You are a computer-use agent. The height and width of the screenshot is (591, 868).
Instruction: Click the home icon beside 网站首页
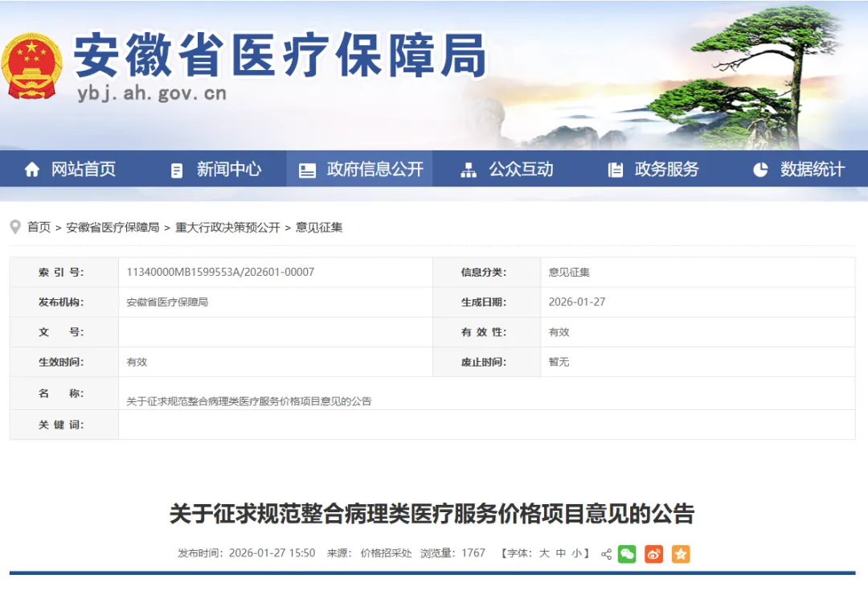click(x=32, y=170)
